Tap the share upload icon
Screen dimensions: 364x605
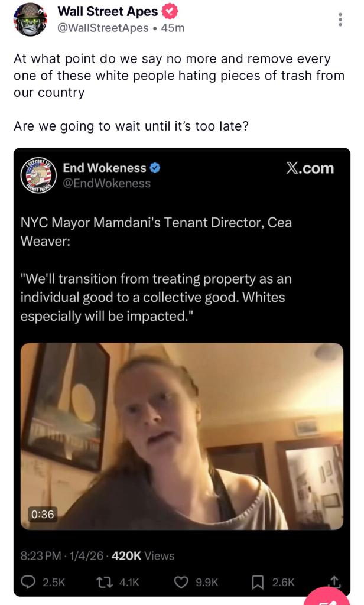[334, 582]
